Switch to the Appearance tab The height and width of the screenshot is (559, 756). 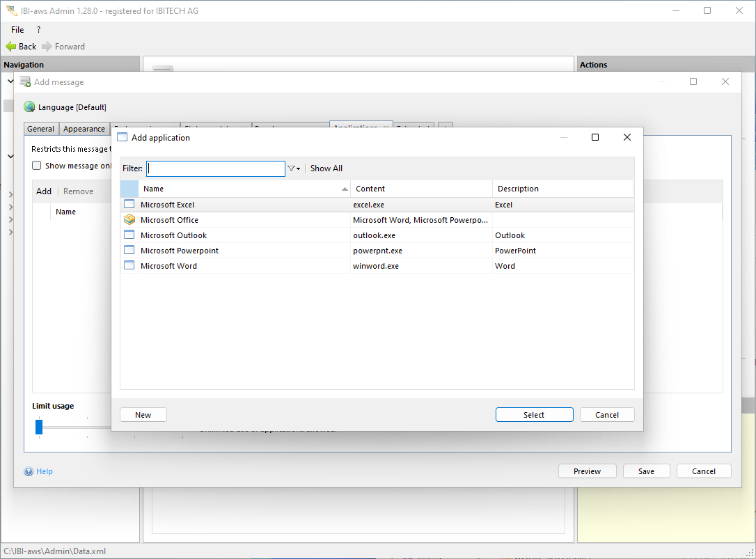(x=84, y=129)
